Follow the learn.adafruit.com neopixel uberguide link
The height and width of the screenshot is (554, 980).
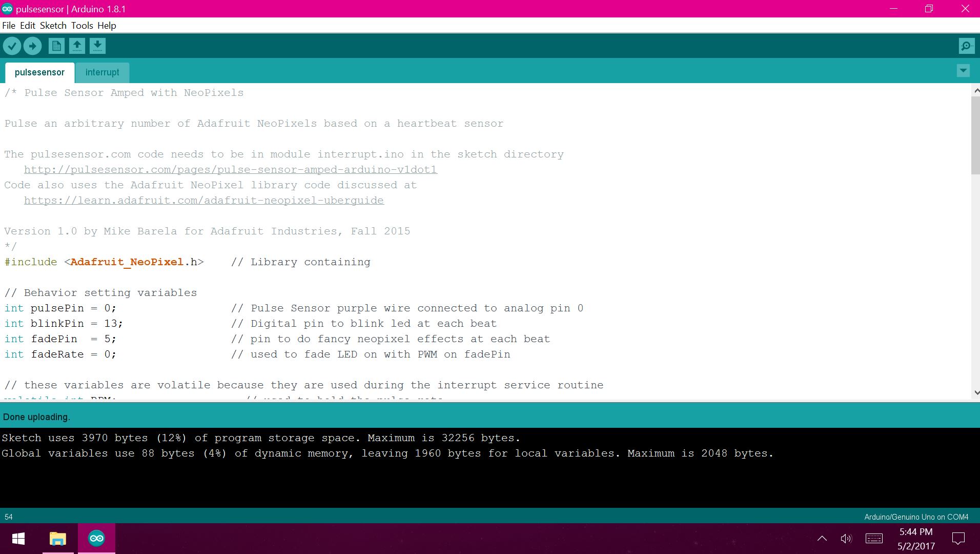[204, 201]
